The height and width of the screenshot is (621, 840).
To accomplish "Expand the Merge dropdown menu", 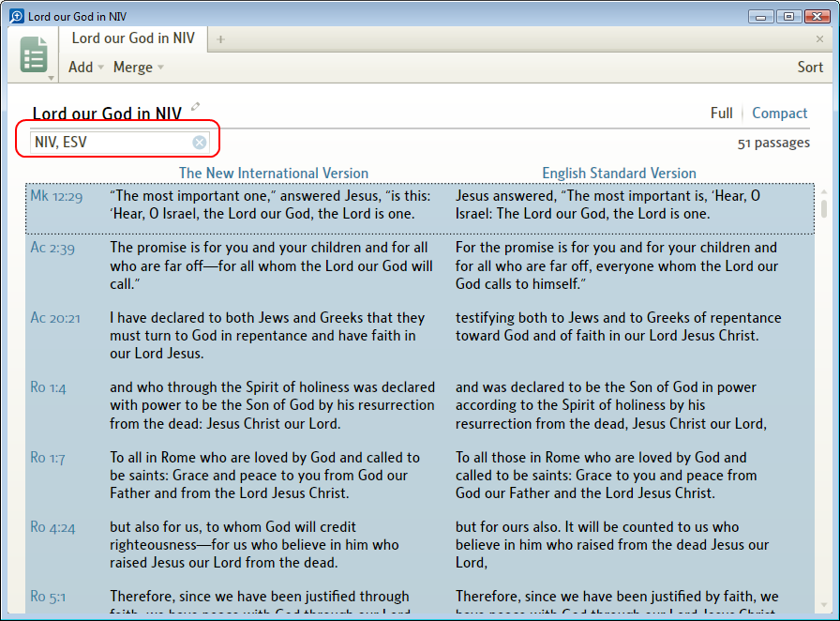I will point(138,67).
